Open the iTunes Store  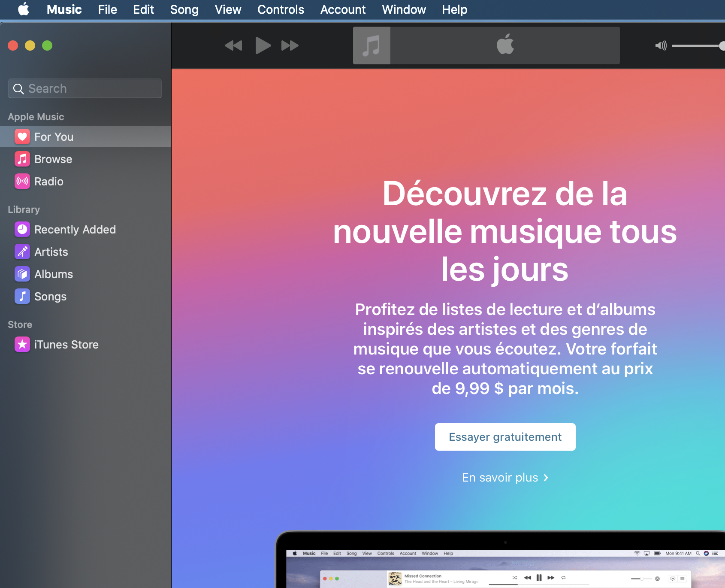pyautogui.click(x=86, y=344)
